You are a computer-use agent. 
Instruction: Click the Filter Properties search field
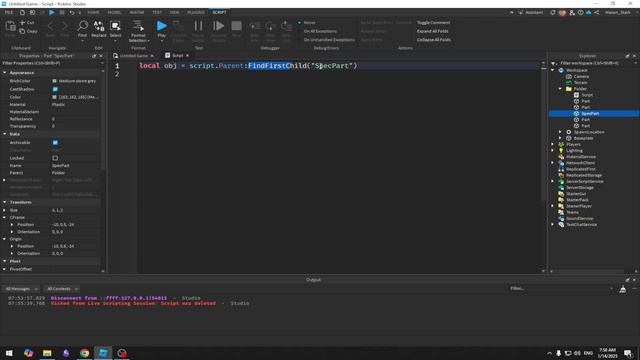(50, 63)
